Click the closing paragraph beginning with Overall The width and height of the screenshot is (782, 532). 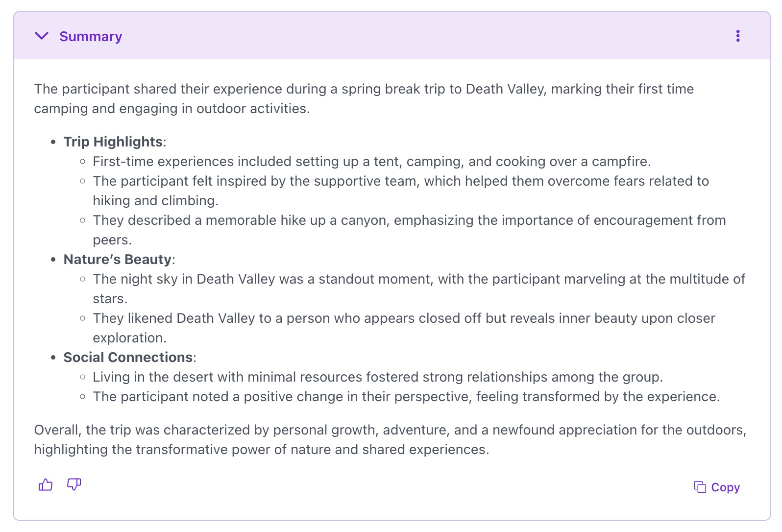pos(390,439)
